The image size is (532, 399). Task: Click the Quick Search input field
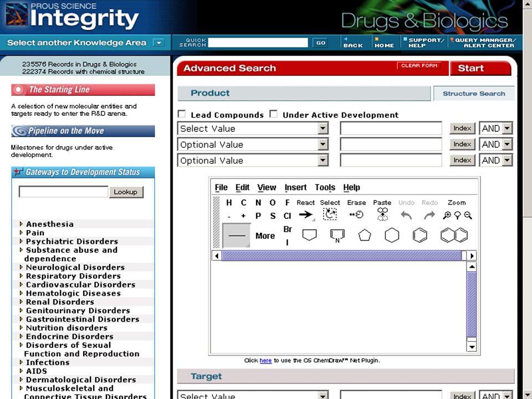258,43
